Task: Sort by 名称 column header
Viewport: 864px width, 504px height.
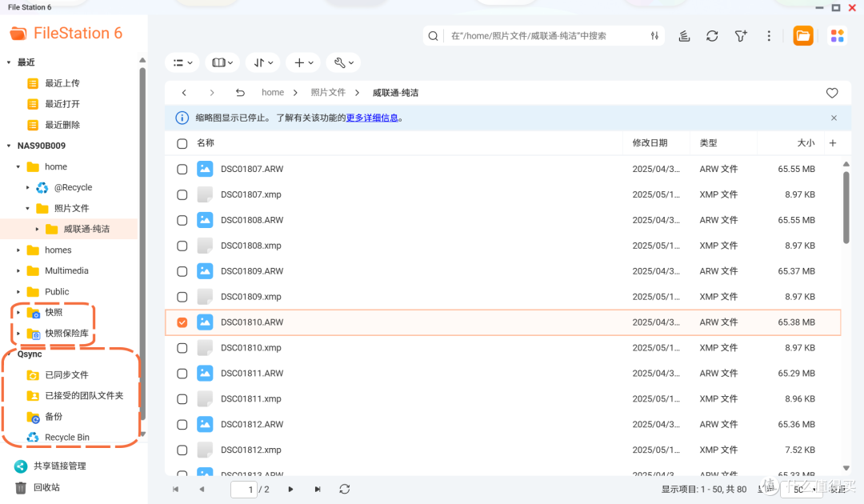Action: click(206, 142)
